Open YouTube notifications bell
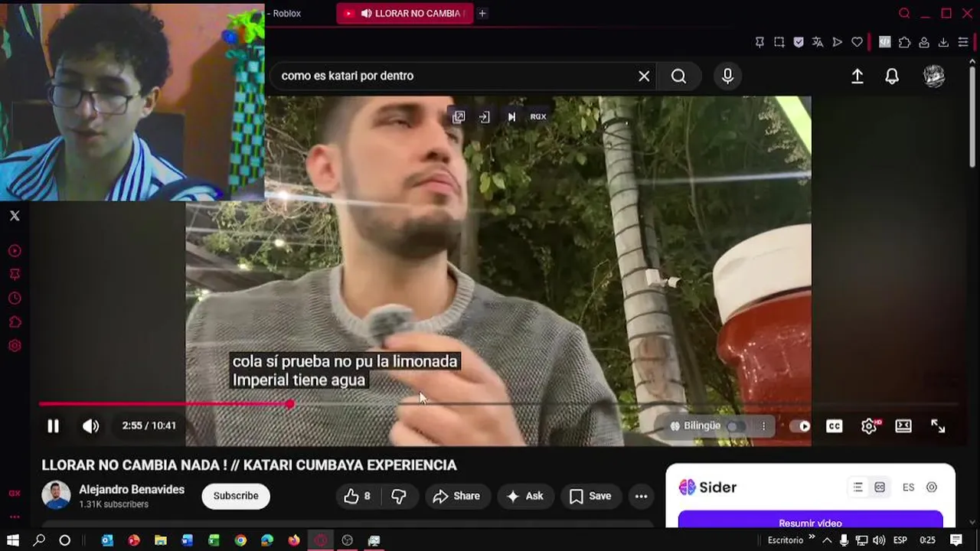The image size is (980, 551). [x=892, y=76]
